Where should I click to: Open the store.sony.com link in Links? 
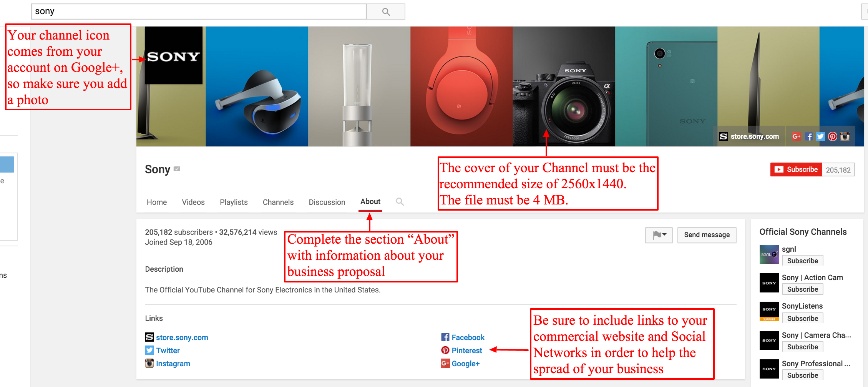(x=182, y=337)
